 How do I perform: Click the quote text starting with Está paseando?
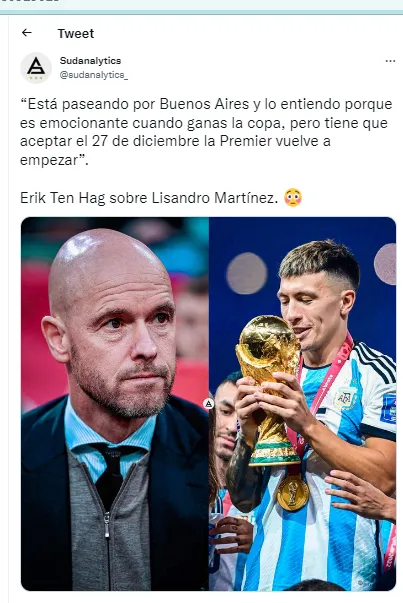point(206,132)
